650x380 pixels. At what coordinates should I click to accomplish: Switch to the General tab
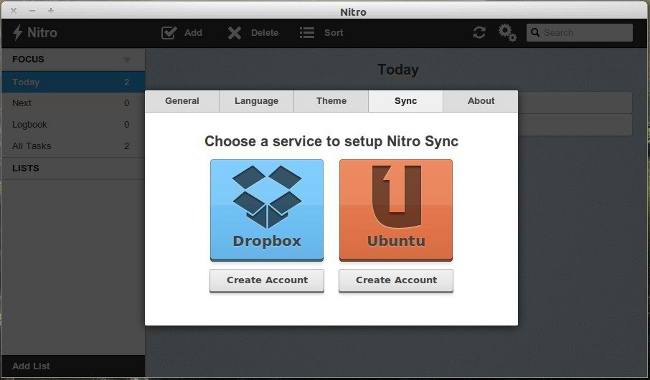tap(182, 101)
